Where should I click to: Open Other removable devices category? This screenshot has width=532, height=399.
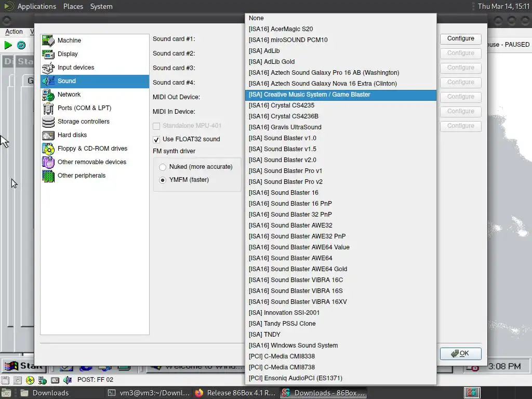(x=95, y=162)
